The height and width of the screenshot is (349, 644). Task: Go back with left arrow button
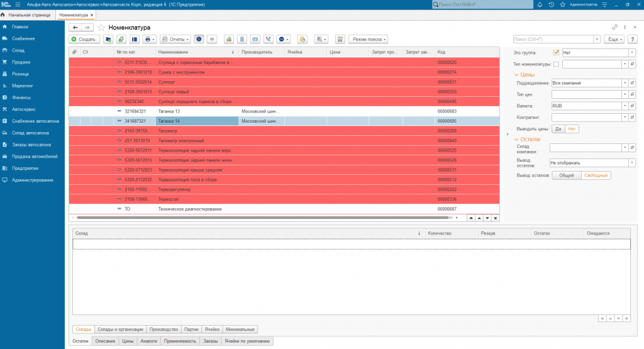pos(75,28)
